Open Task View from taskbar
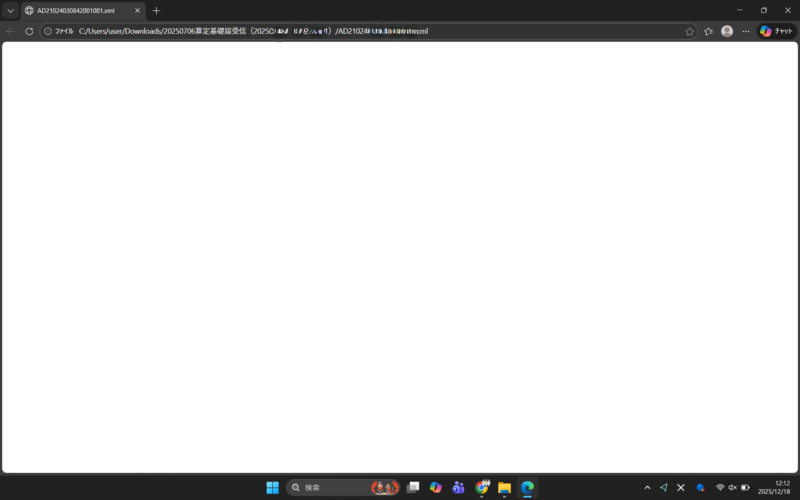Image resolution: width=800 pixels, height=500 pixels. [413, 487]
